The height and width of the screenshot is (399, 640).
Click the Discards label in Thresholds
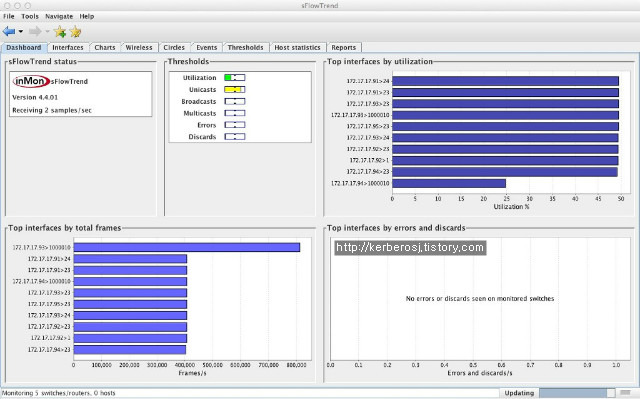pos(202,137)
